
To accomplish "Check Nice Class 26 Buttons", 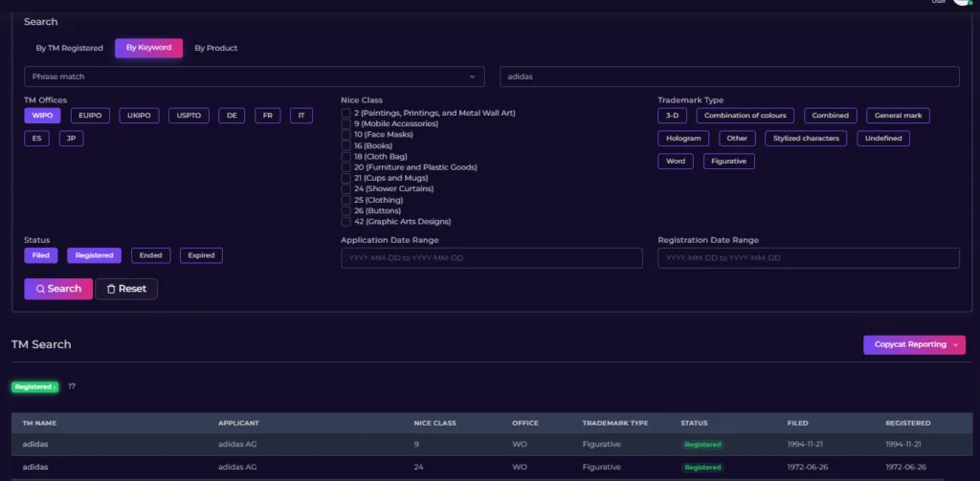I will [345, 210].
